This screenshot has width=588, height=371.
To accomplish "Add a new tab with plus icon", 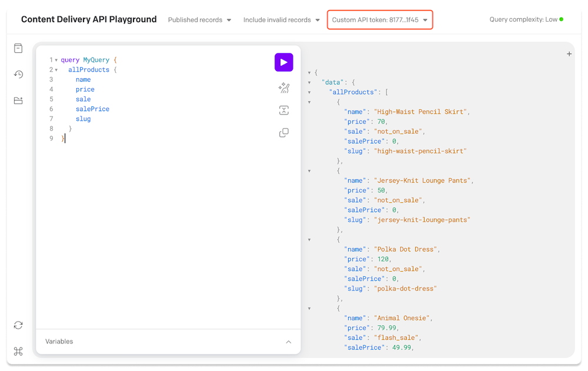I will 569,54.
